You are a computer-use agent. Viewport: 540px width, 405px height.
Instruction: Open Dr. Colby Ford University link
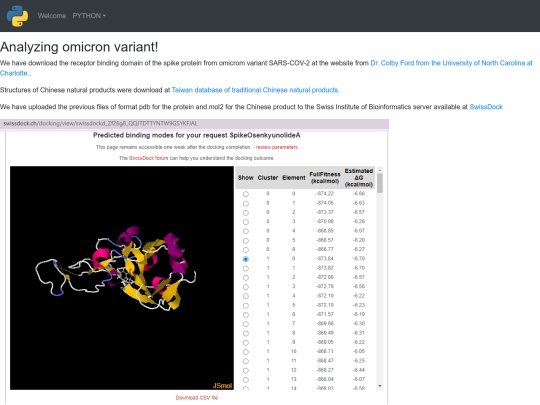(x=451, y=63)
